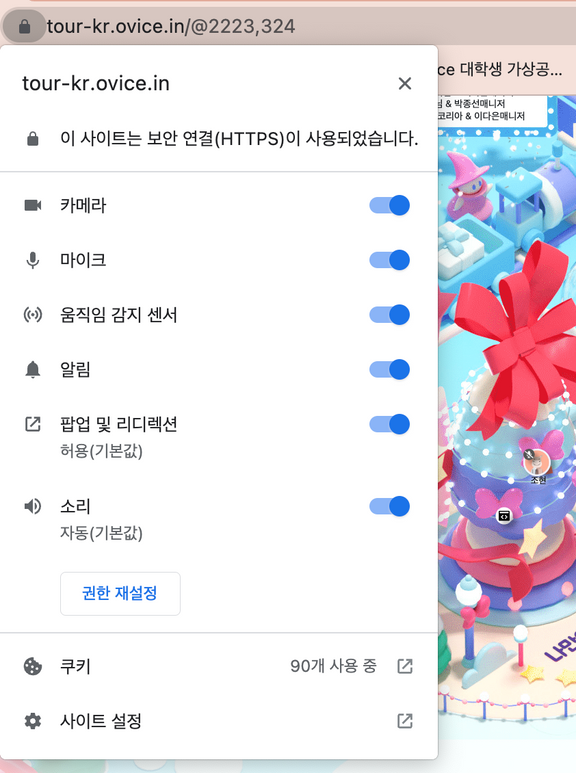Click the embed object icon on the tree
Viewport: 576px width, 773px height.
click(504, 516)
